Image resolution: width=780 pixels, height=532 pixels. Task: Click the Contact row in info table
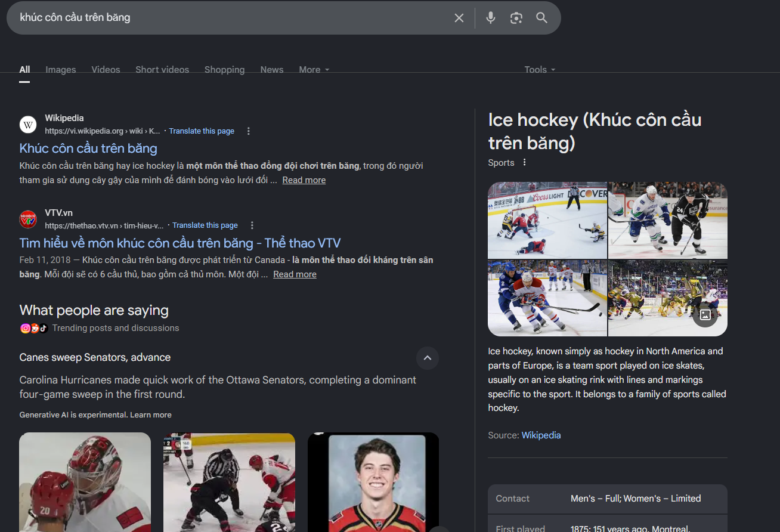[608, 499]
